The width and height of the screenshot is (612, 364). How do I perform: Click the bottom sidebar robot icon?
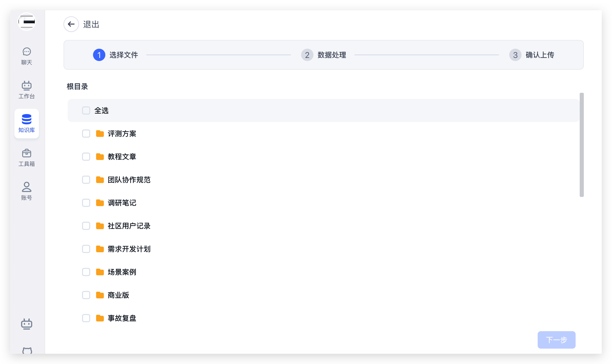(27, 324)
